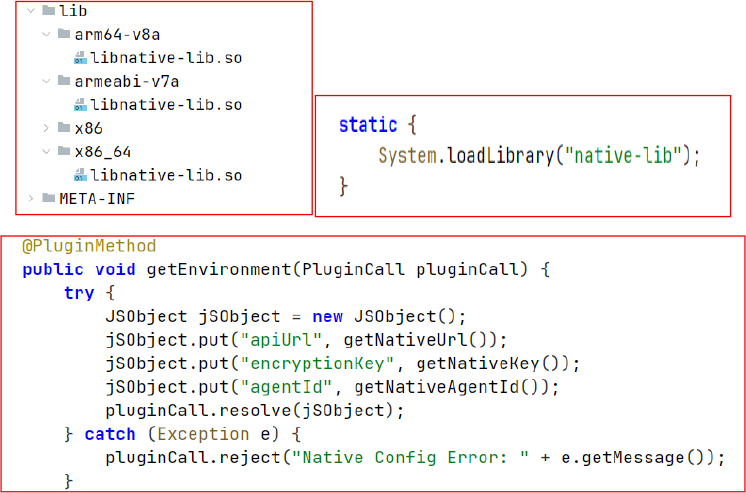Viewport: 746px width, 493px height.
Task: Click the "native-lib" string literal
Action: click(625, 156)
